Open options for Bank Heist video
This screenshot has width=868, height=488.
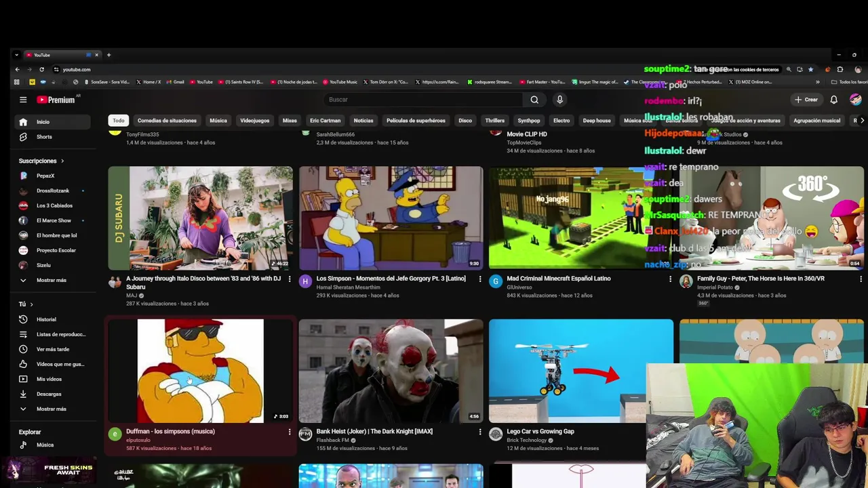click(x=480, y=432)
